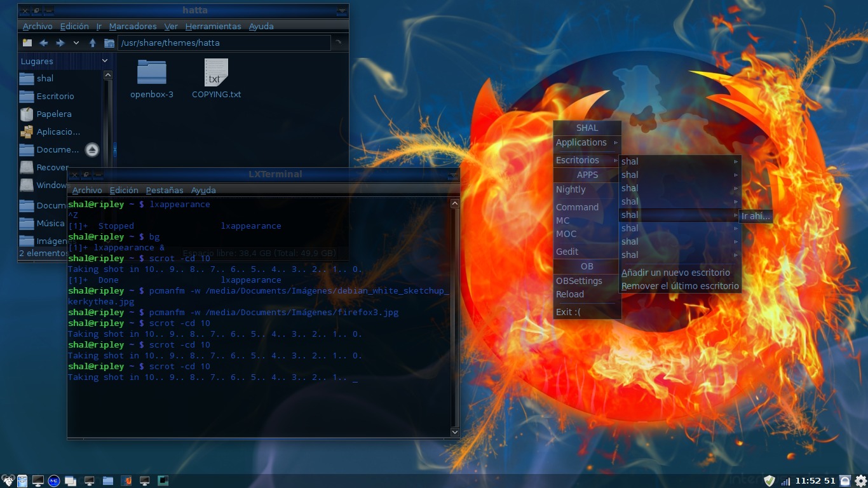Open Edición menu in LXTerminal
The image size is (868, 488).
(x=124, y=190)
